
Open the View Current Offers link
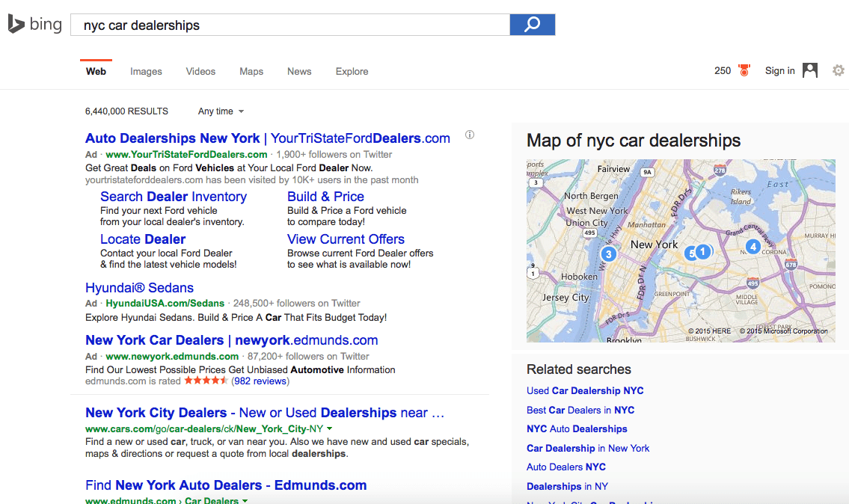tap(346, 239)
